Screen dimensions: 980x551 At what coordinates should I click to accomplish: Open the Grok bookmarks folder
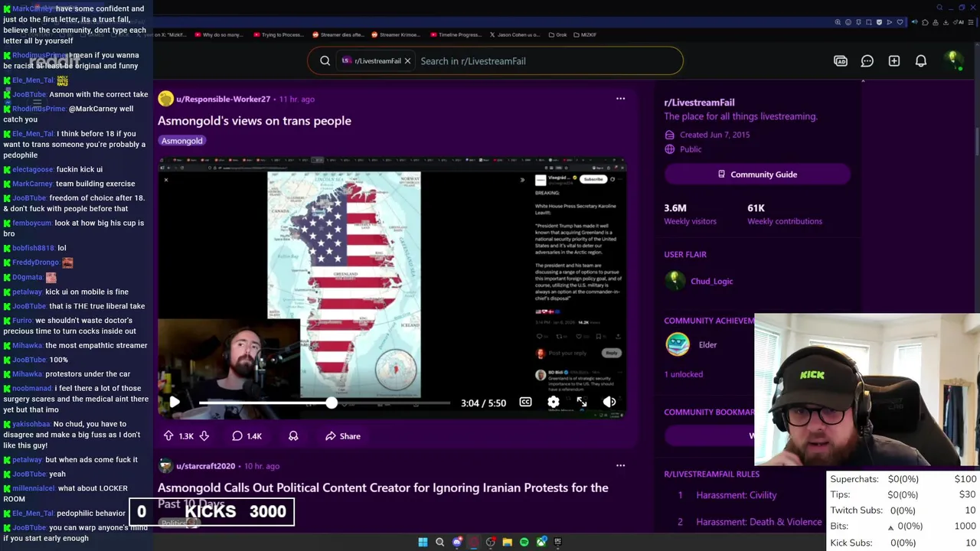coord(558,34)
